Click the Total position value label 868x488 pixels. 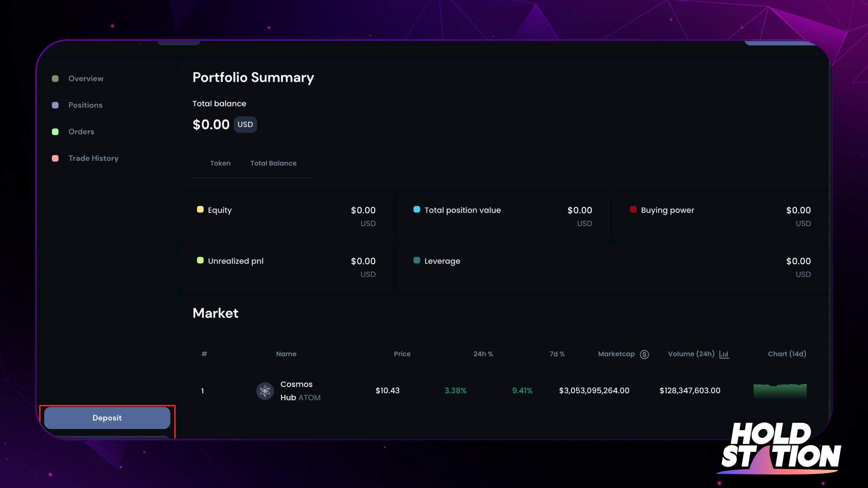click(462, 211)
